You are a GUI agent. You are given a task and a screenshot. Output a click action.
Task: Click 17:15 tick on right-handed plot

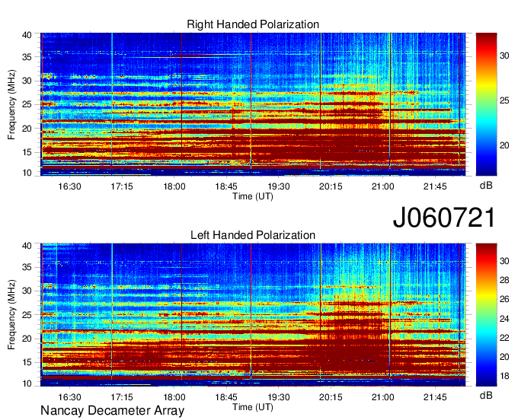click(x=122, y=186)
